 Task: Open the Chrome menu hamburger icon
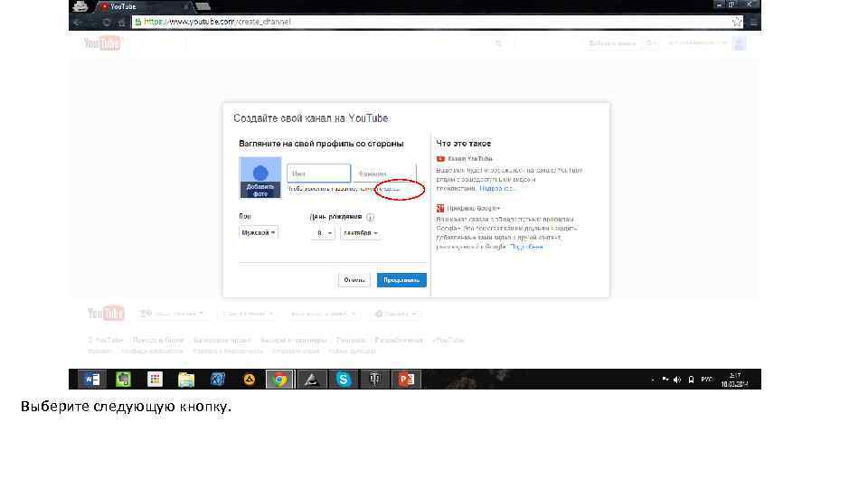click(x=753, y=22)
